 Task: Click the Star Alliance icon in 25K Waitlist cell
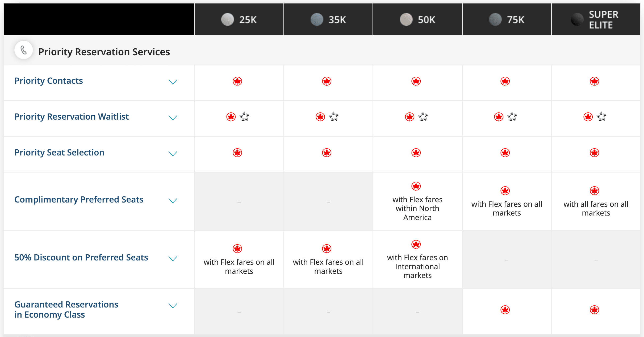(244, 117)
